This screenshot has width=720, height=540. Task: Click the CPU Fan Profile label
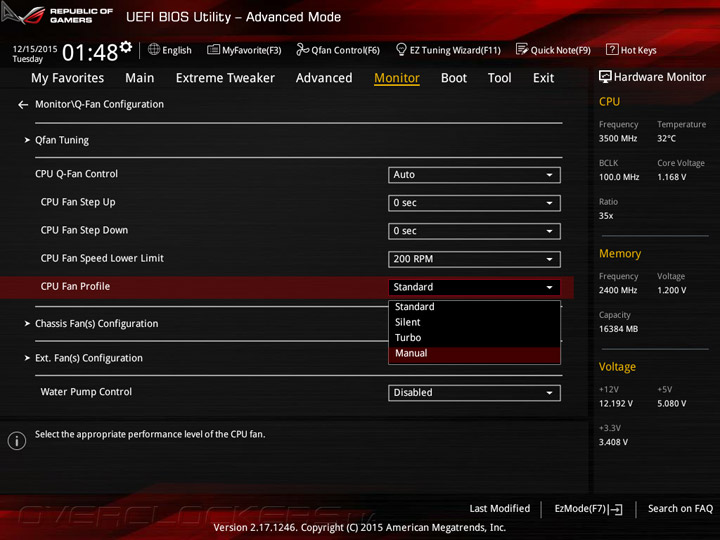[x=75, y=287]
